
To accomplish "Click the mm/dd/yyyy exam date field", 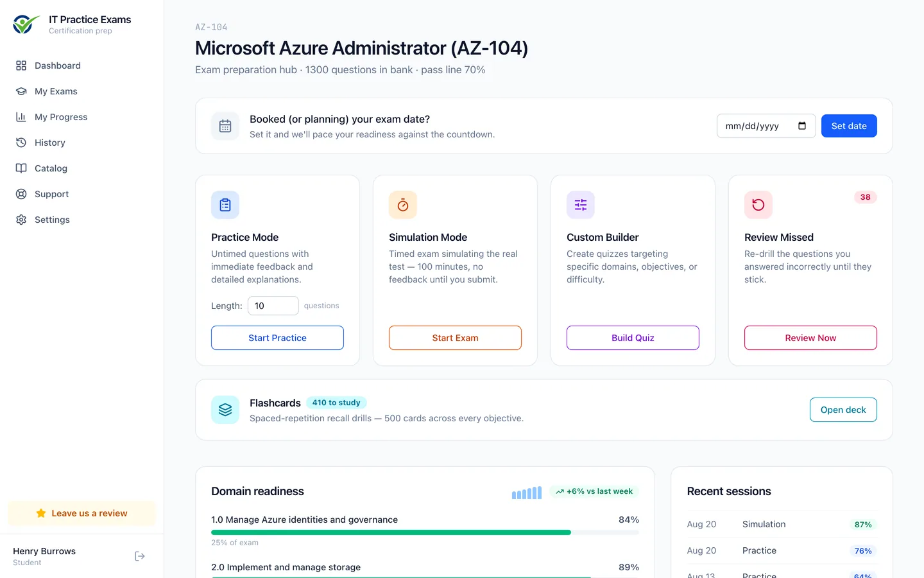I will pos(766,126).
